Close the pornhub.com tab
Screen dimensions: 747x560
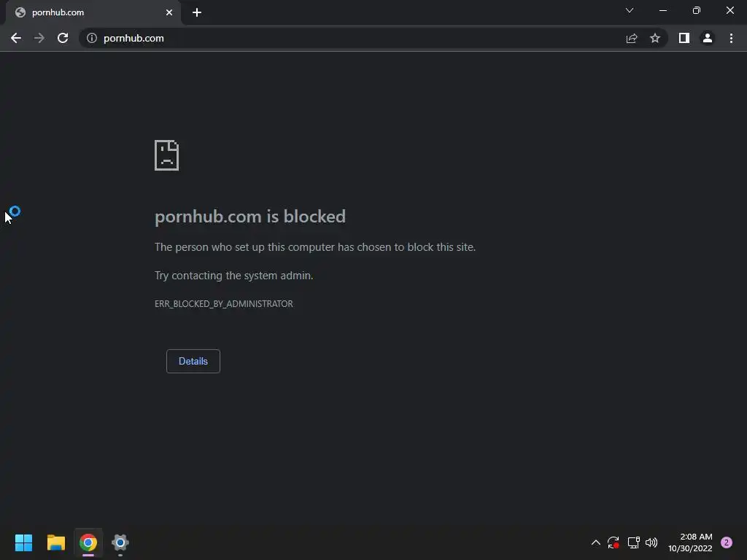(x=169, y=12)
